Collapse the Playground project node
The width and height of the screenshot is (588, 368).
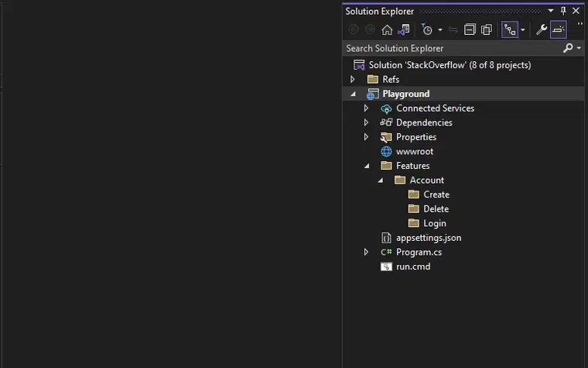coord(353,94)
